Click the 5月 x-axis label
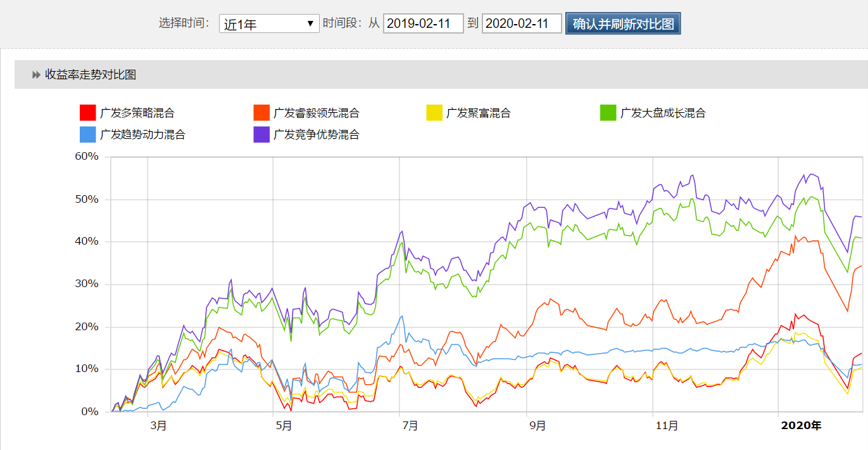This screenshot has height=450, width=868. point(284,426)
